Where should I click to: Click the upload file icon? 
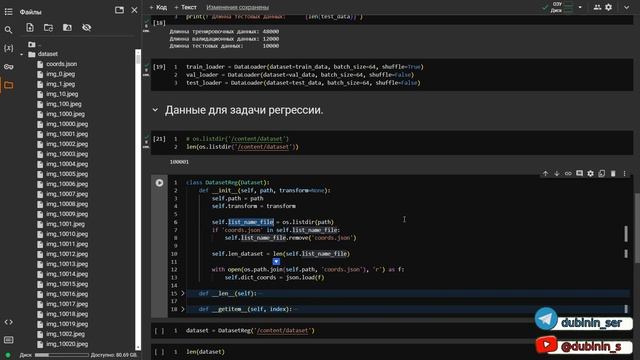coord(30,27)
